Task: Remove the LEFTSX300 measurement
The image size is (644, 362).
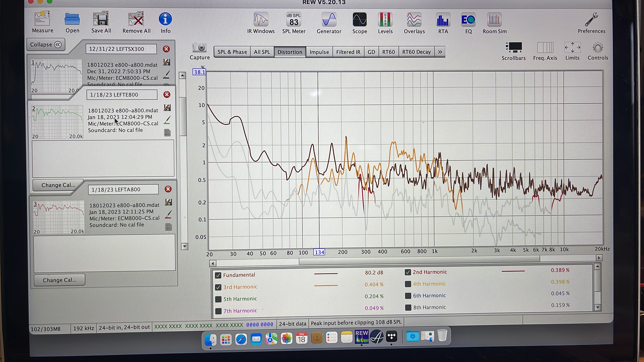Action: [166, 49]
